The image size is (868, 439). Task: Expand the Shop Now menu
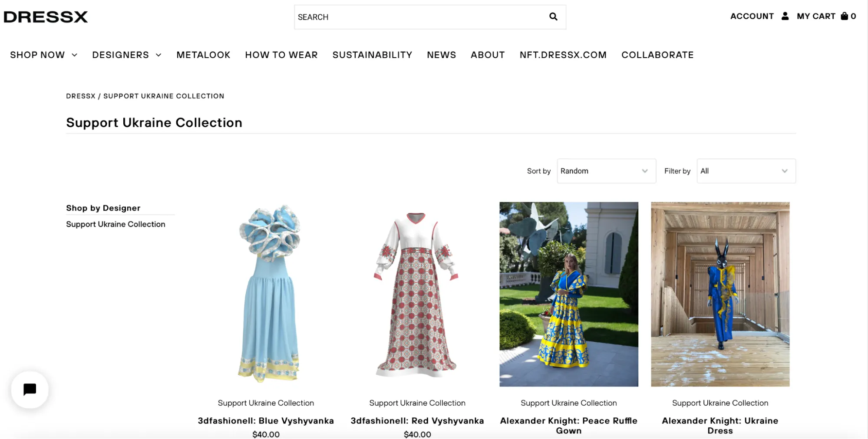(43, 55)
